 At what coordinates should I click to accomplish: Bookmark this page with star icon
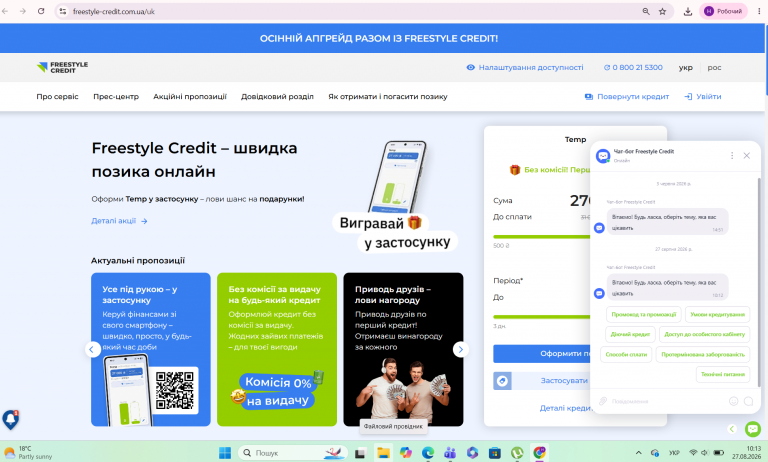click(662, 11)
